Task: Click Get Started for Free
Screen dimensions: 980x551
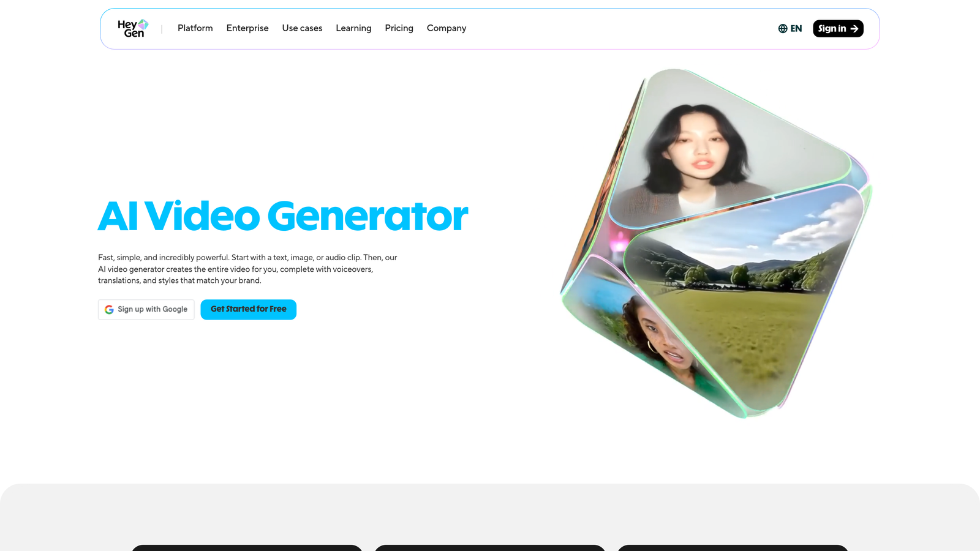Action: [248, 309]
